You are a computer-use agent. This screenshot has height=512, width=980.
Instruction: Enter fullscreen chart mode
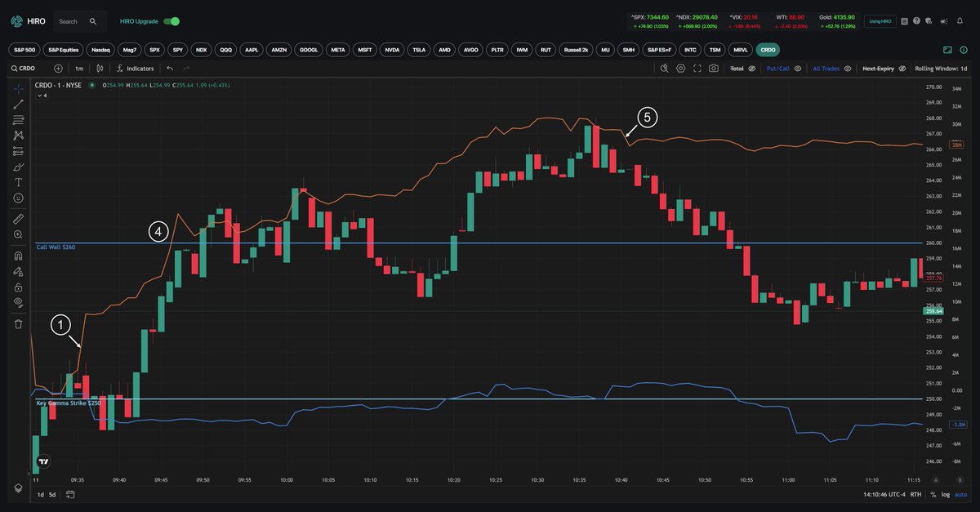click(697, 69)
